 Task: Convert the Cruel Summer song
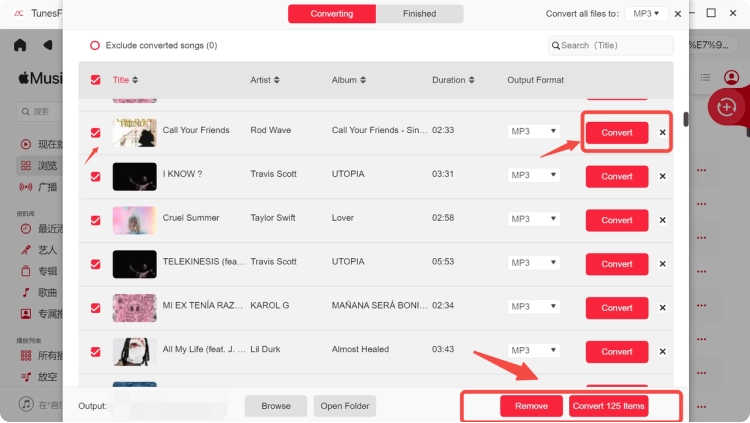coord(617,220)
